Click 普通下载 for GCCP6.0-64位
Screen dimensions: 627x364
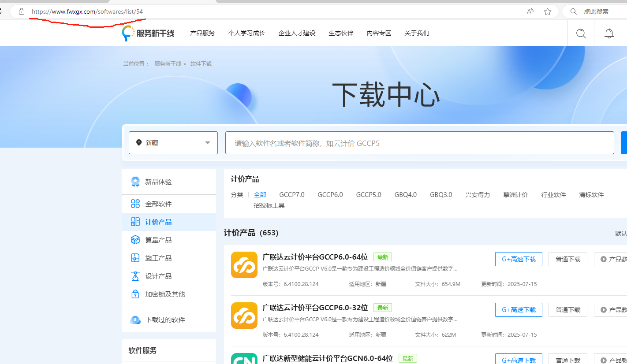568,259
